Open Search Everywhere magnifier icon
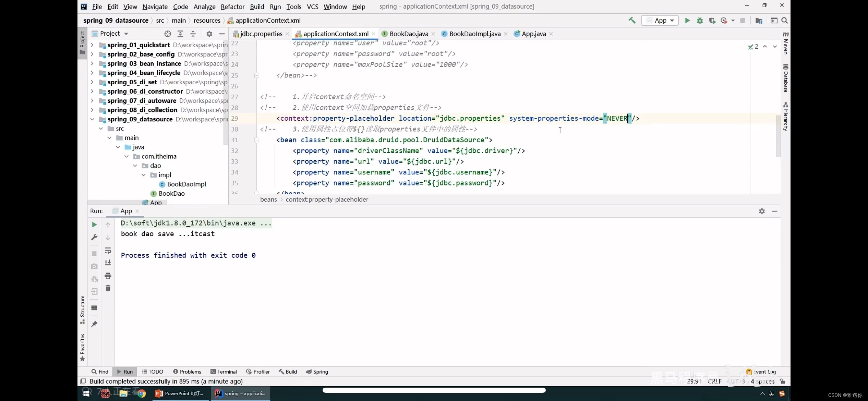 click(784, 21)
